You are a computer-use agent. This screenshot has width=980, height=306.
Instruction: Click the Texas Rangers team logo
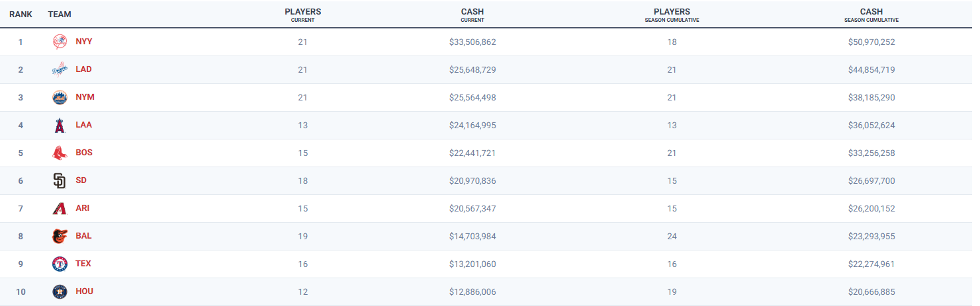[60, 264]
